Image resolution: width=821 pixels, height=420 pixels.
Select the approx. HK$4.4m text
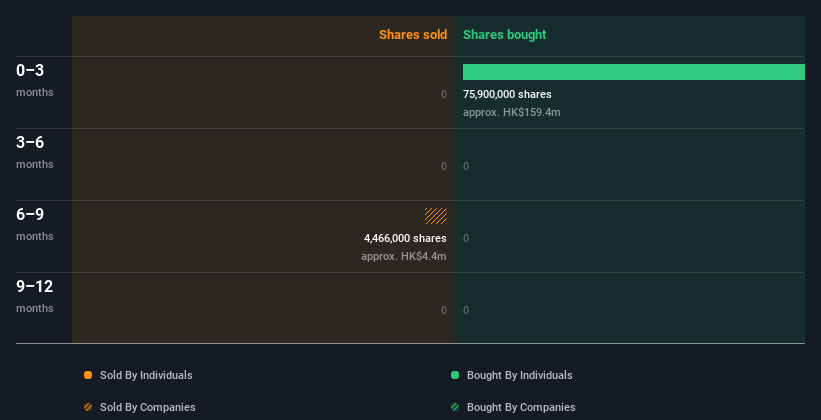[404, 256]
